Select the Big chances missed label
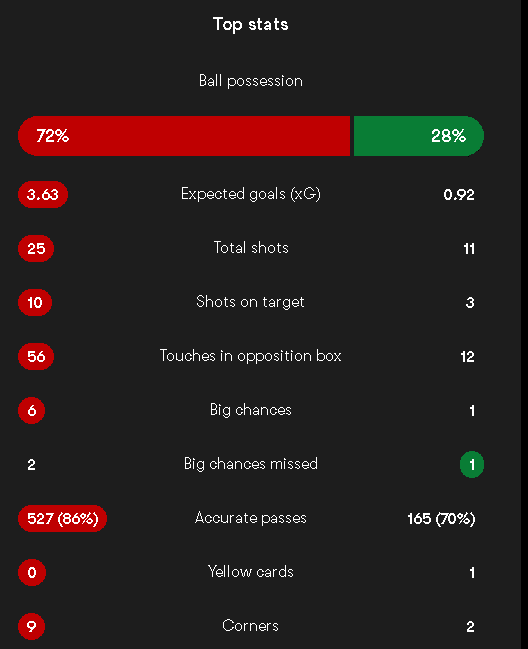 (251, 464)
